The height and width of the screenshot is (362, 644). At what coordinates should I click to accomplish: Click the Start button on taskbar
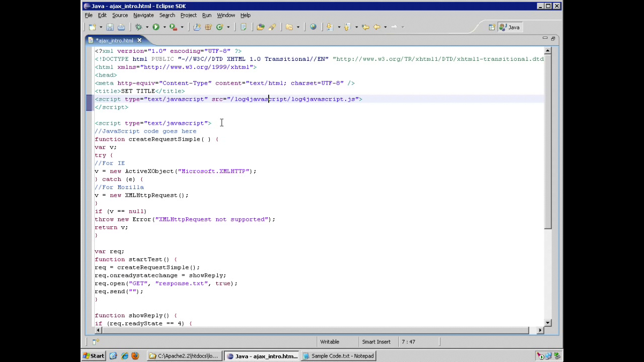pos(94,356)
